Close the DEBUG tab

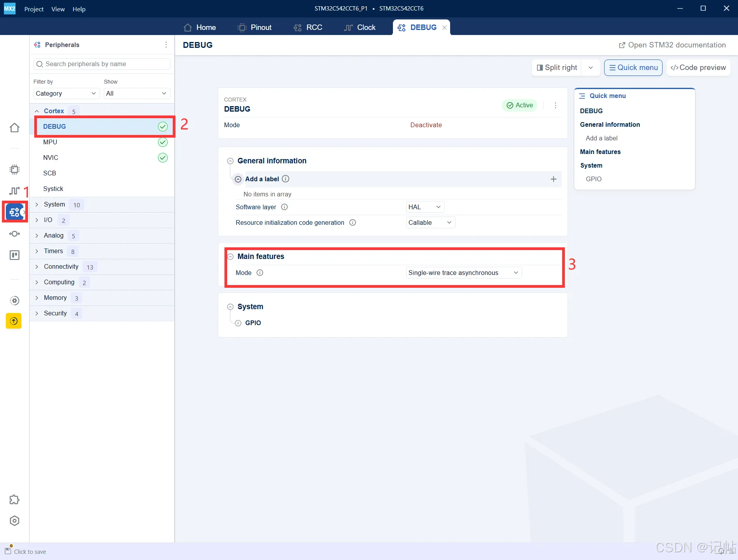click(444, 28)
